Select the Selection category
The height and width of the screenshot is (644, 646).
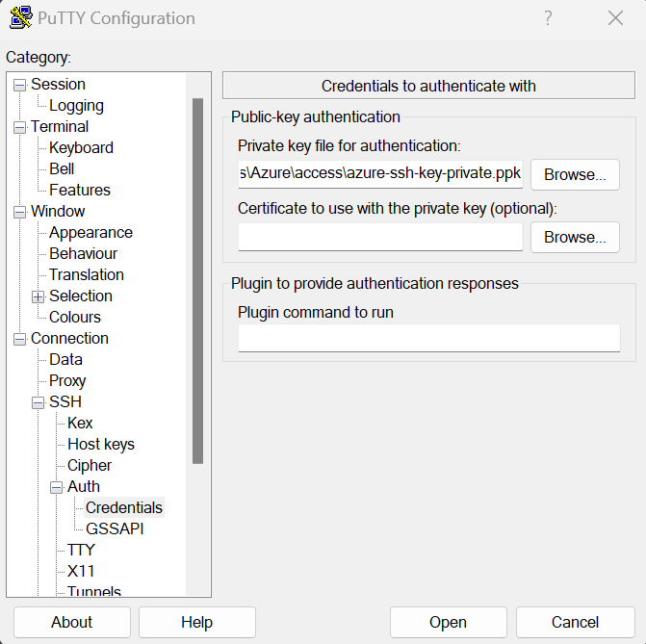81,296
